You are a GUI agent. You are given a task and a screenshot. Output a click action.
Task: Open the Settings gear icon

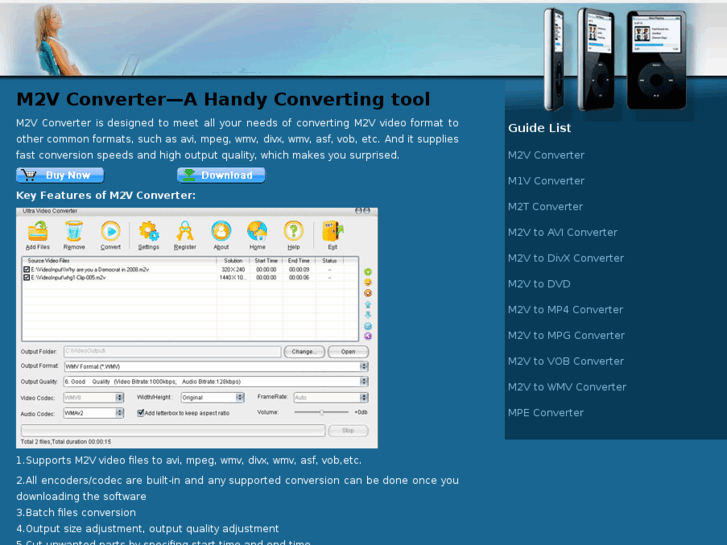point(149,231)
